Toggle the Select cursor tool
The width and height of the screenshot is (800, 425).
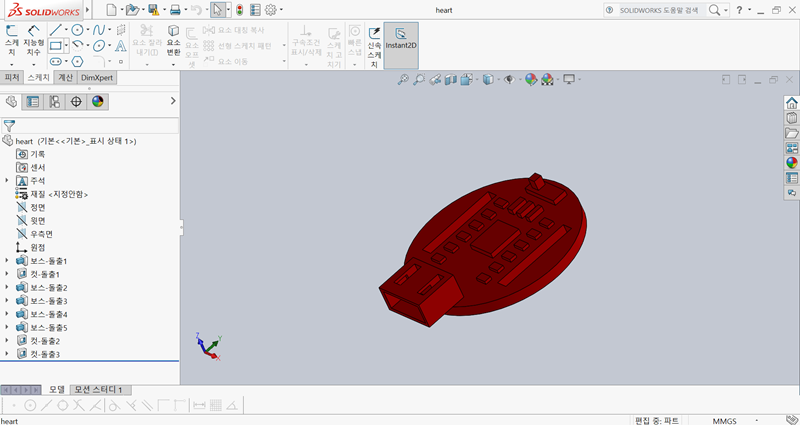pyautogui.click(x=218, y=10)
